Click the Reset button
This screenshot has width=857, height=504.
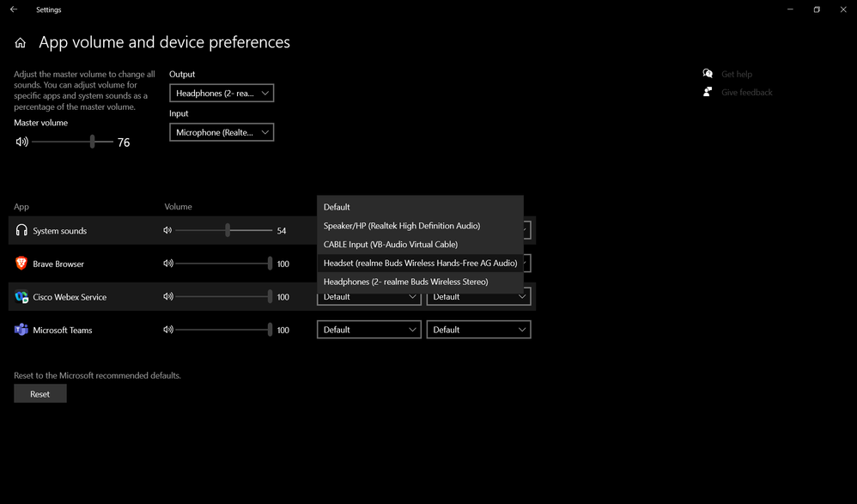point(40,393)
